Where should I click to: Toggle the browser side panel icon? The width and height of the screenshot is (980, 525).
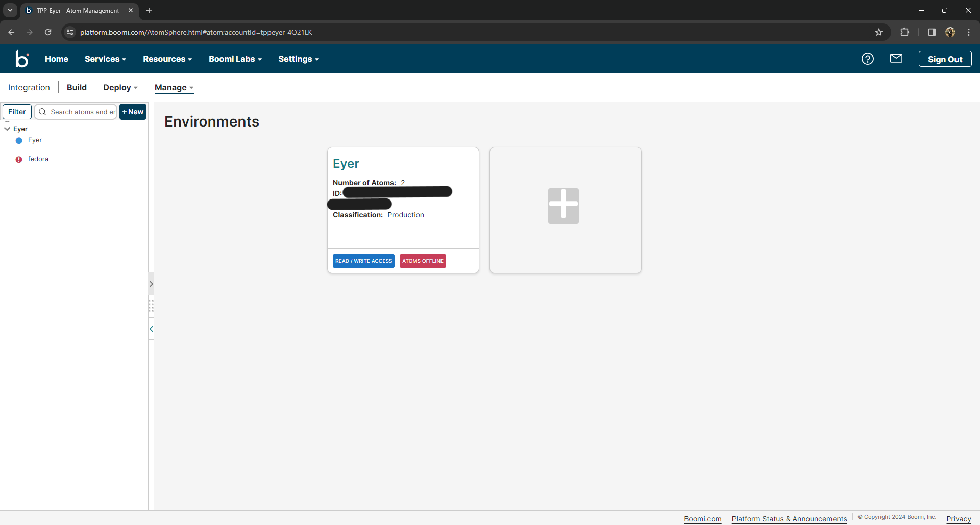932,32
